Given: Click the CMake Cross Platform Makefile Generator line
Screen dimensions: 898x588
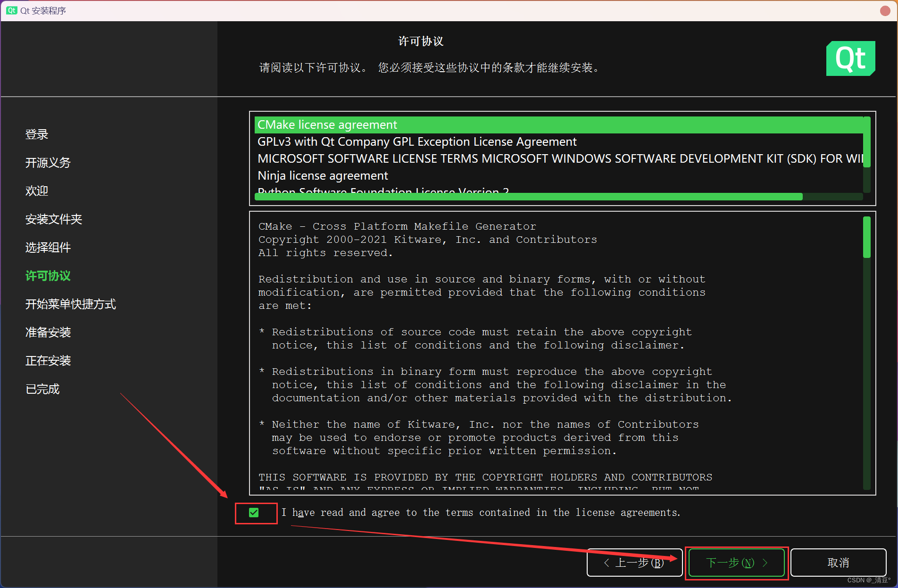Looking at the screenshot, I should pos(397,226).
